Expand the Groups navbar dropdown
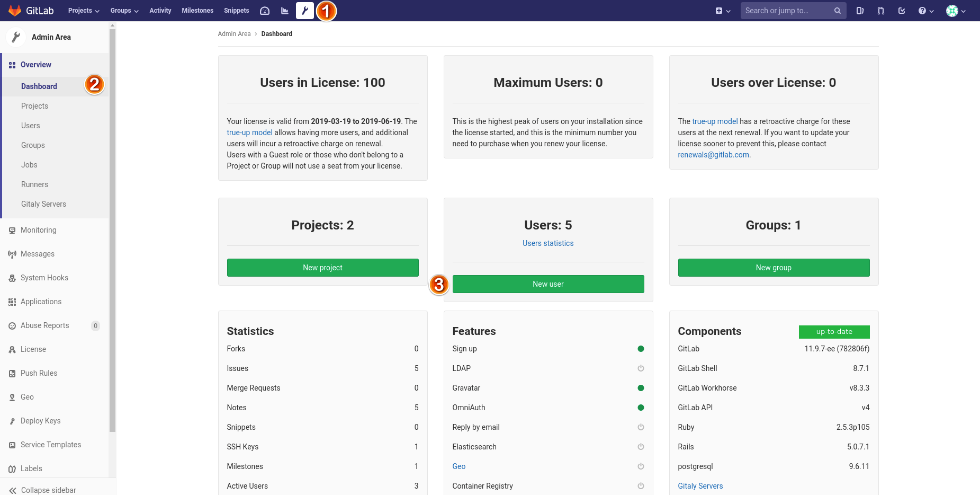The width and height of the screenshot is (980, 495). click(x=124, y=11)
